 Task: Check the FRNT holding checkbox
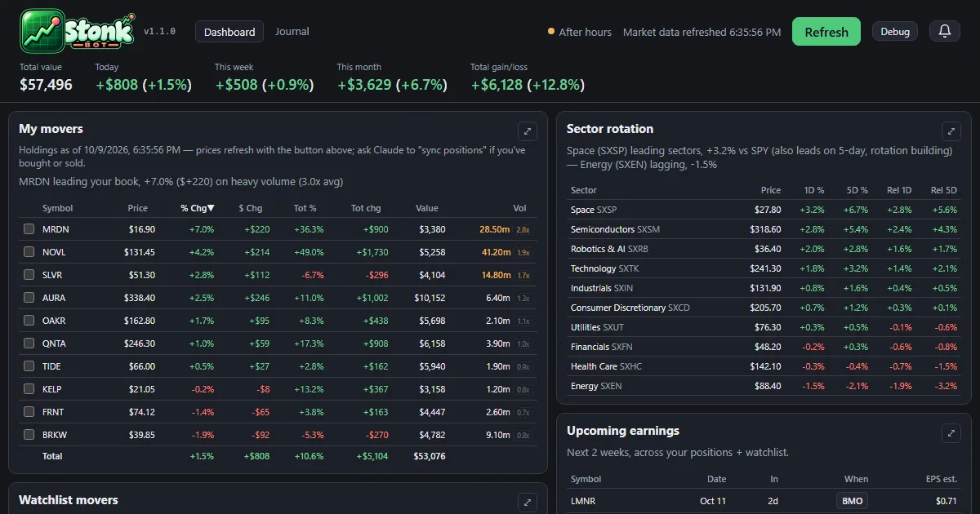point(29,412)
